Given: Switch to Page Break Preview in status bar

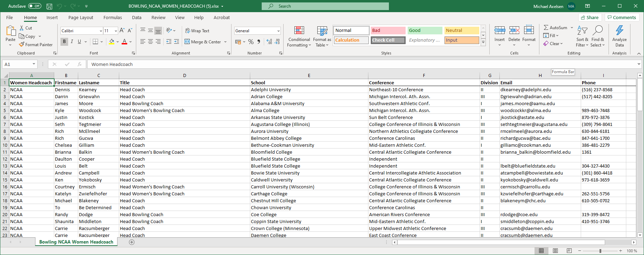Looking at the screenshot, I should point(569,251).
